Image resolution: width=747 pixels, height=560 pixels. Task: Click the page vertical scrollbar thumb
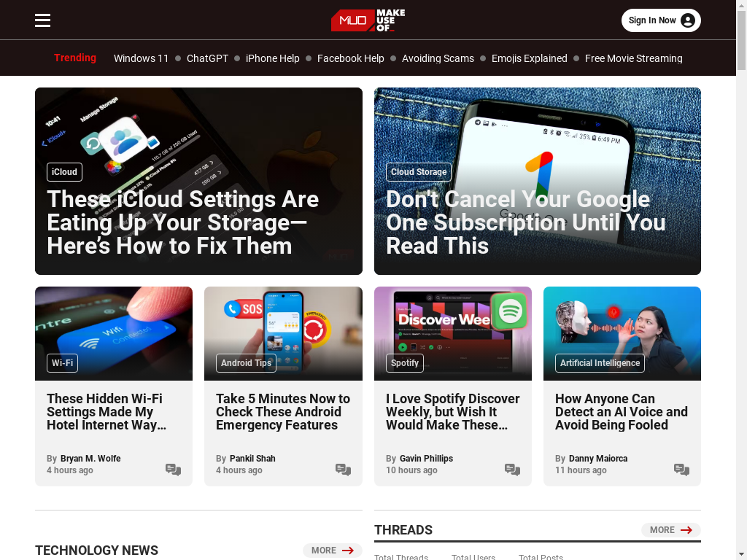coord(741,40)
